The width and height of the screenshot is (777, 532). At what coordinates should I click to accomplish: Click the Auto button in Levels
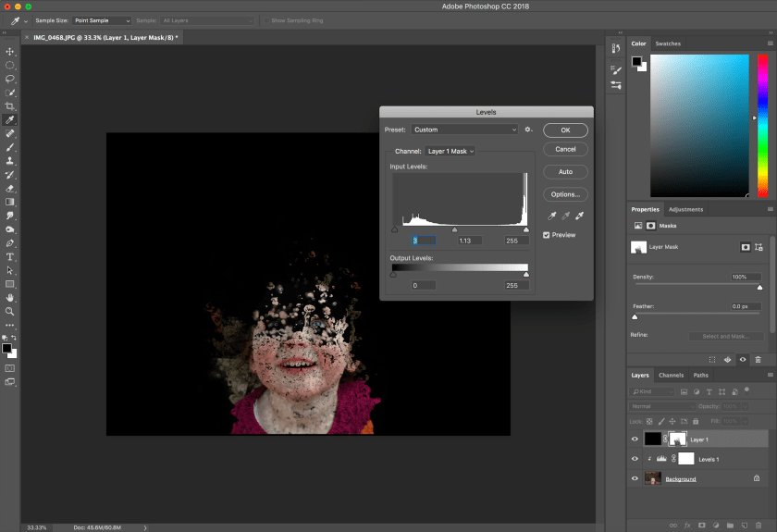[565, 171]
